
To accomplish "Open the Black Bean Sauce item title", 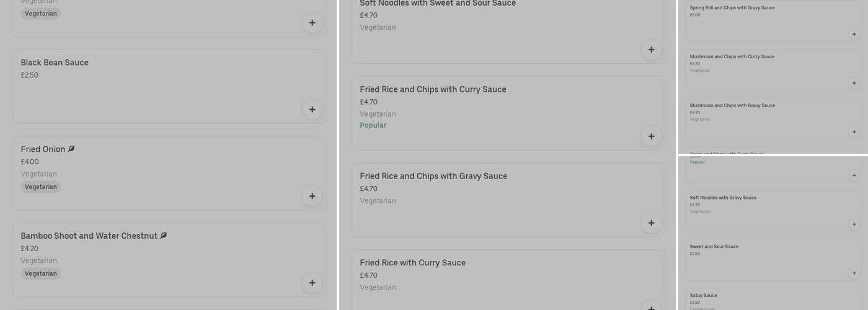I will click(x=55, y=63).
